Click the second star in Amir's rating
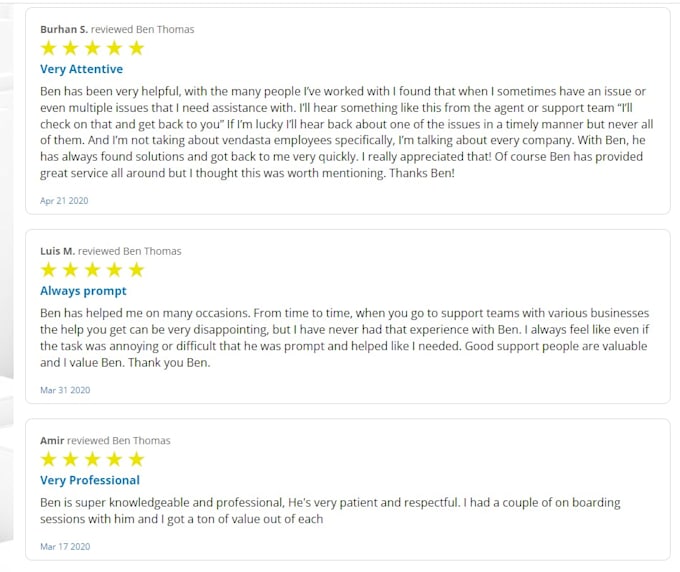This screenshot has height=572, width=680. (71, 460)
